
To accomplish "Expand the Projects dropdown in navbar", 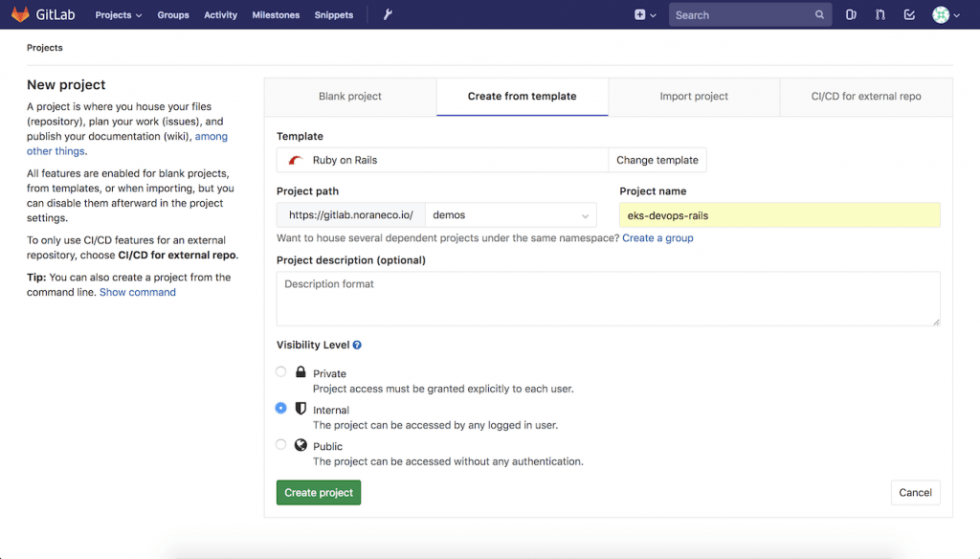I will tap(118, 14).
